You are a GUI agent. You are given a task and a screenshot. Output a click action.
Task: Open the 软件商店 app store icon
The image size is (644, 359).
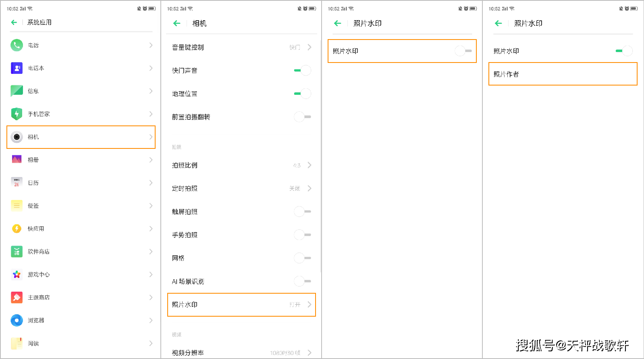pos(17,252)
